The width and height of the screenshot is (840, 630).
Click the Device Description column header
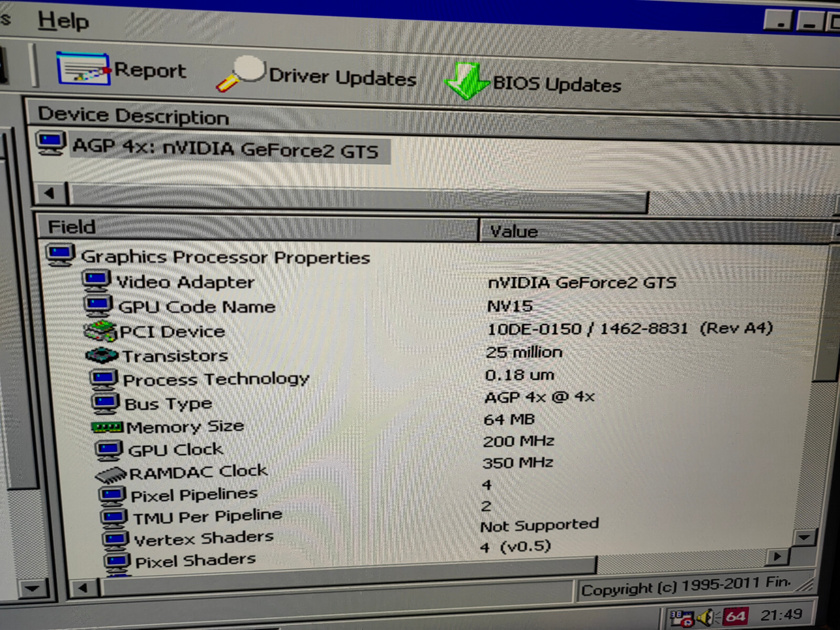(133, 115)
